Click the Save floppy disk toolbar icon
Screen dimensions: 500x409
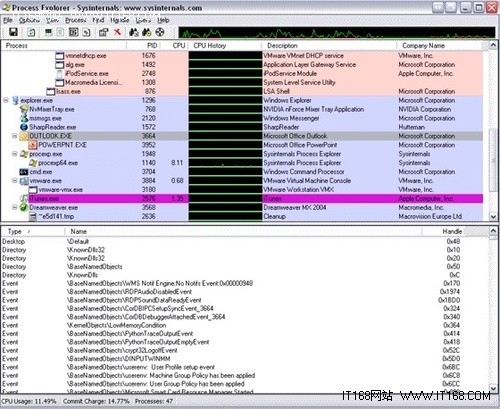pyautogui.click(x=13, y=32)
